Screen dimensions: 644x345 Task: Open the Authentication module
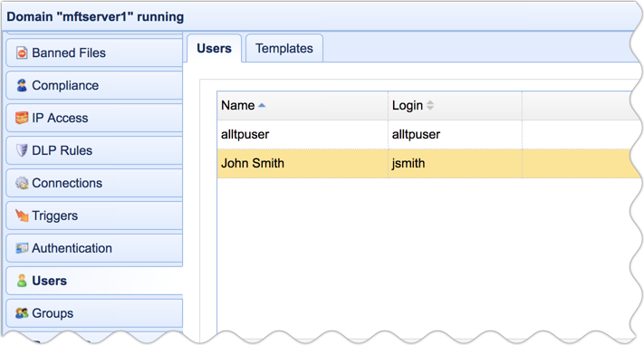(94, 248)
